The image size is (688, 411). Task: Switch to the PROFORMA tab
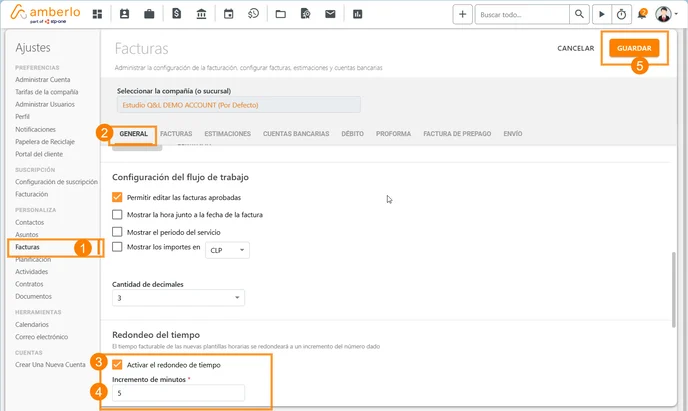(394, 134)
